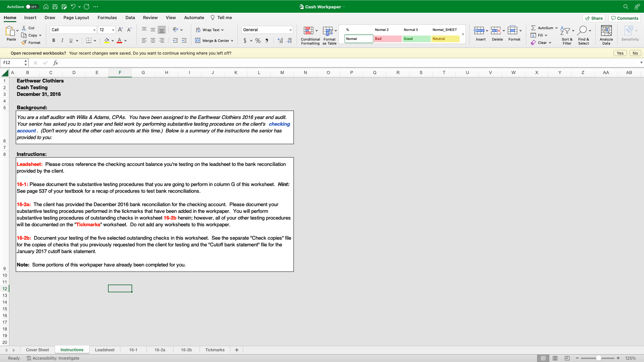Click the Format as Table icon

click(328, 31)
